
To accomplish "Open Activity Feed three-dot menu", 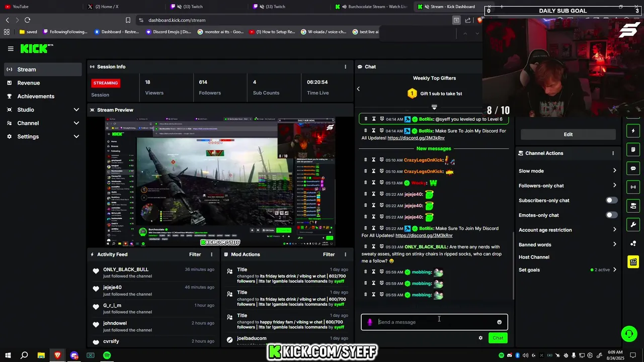I will coord(211,254).
